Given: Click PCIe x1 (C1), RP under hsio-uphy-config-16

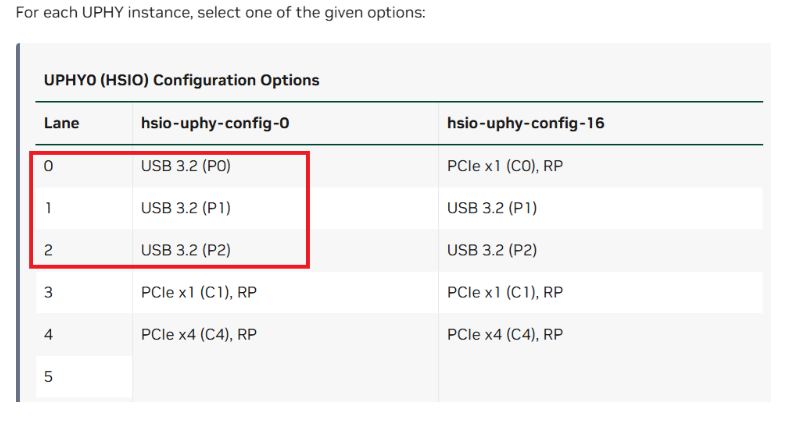Looking at the screenshot, I should (x=504, y=292).
